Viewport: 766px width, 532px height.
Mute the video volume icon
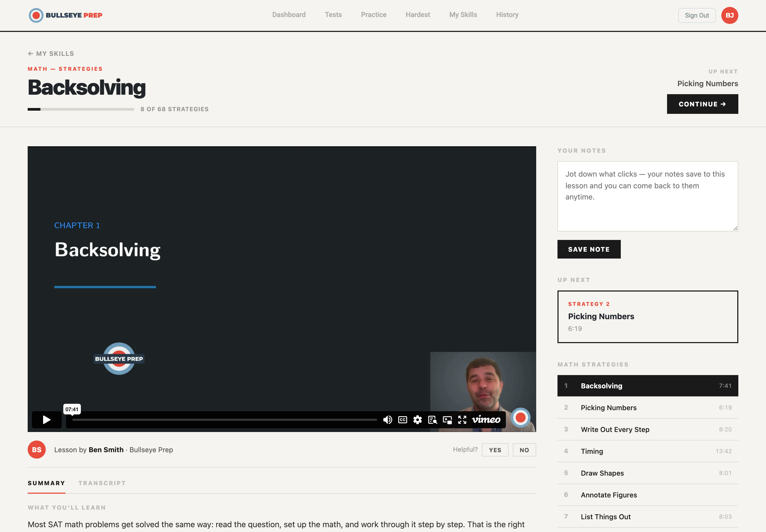(387, 420)
